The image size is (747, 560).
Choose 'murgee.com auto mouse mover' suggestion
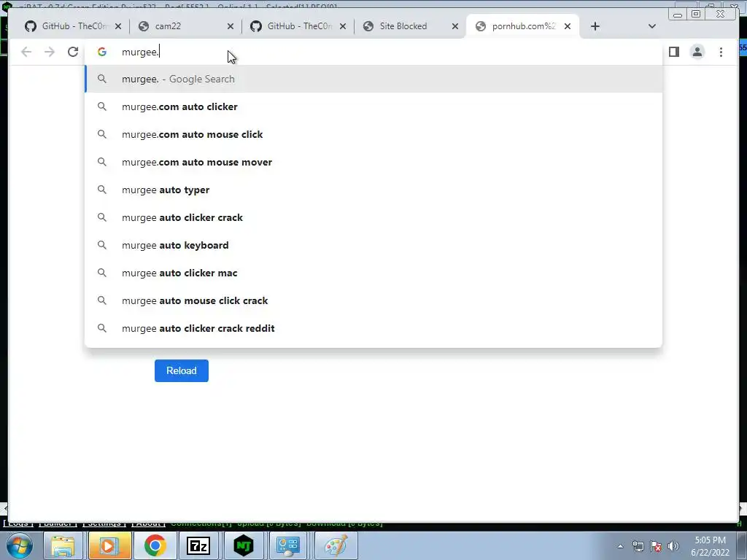click(373, 162)
